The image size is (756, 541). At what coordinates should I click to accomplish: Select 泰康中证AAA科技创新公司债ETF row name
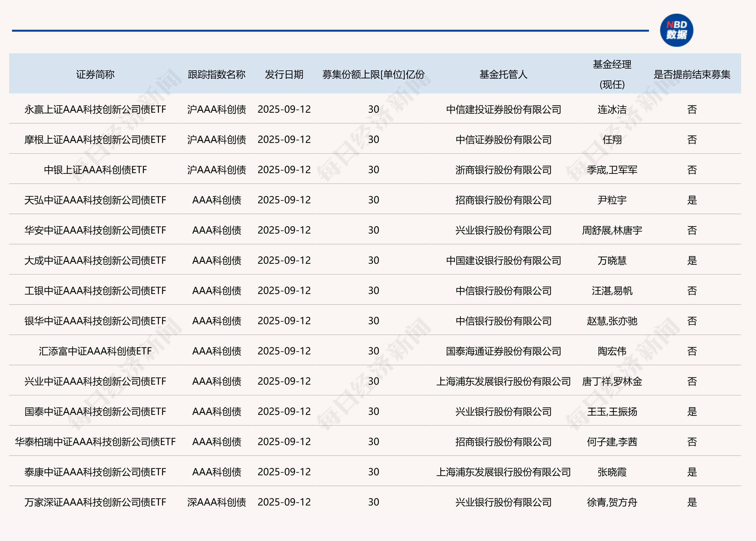(95, 472)
